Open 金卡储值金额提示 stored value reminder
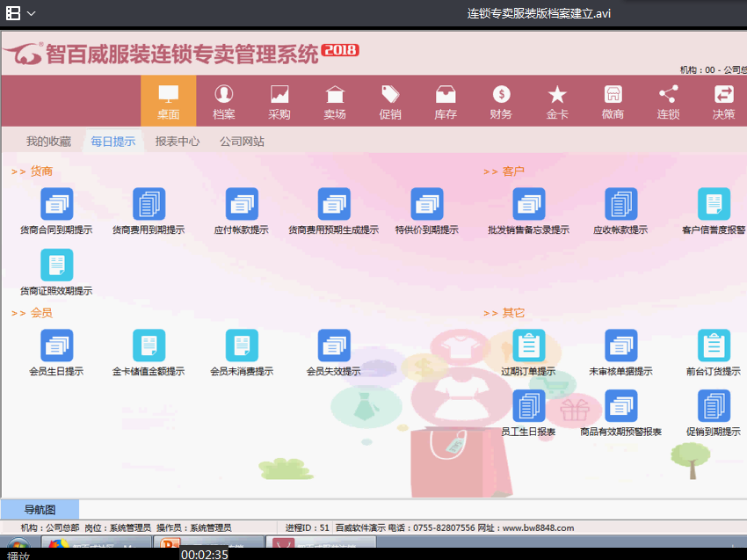The width and height of the screenshot is (747, 560). (x=149, y=345)
